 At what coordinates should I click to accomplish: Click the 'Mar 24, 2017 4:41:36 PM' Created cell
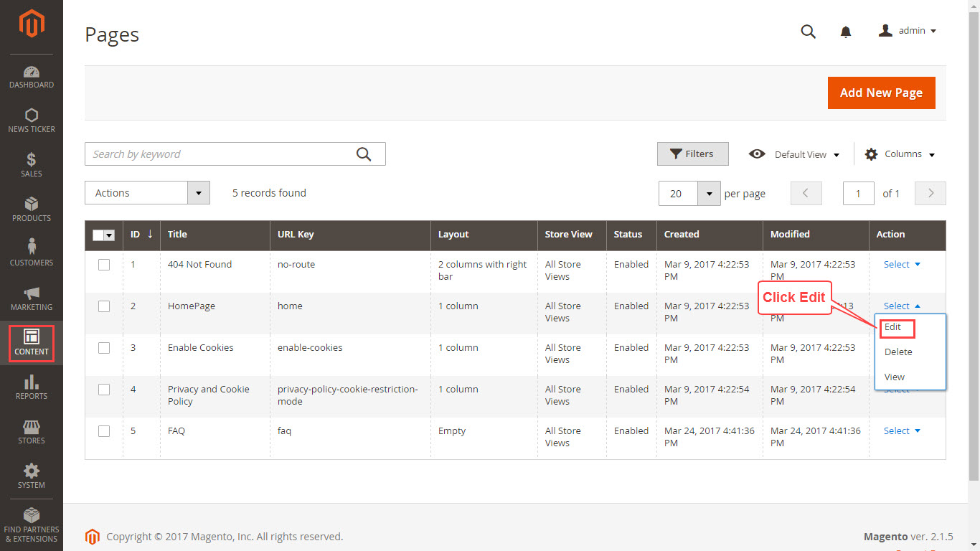pyautogui.click(x=710, y=437)
